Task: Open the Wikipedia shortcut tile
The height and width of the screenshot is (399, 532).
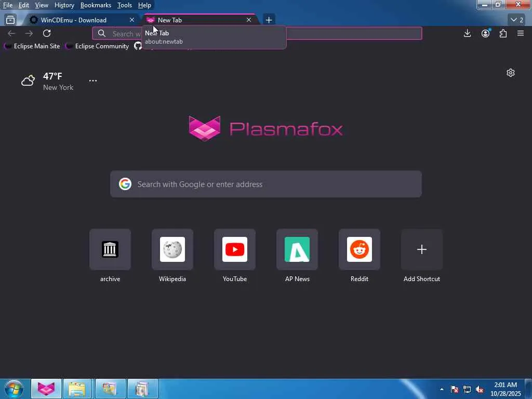Action: 172,249
